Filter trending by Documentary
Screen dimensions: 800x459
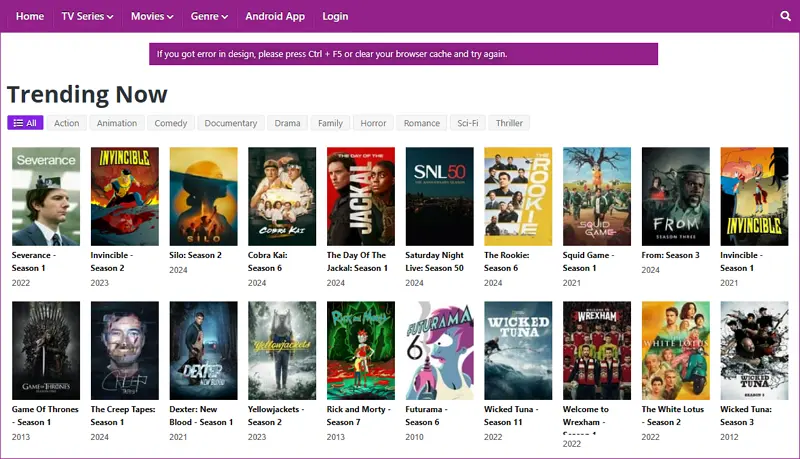pos(231,123)
